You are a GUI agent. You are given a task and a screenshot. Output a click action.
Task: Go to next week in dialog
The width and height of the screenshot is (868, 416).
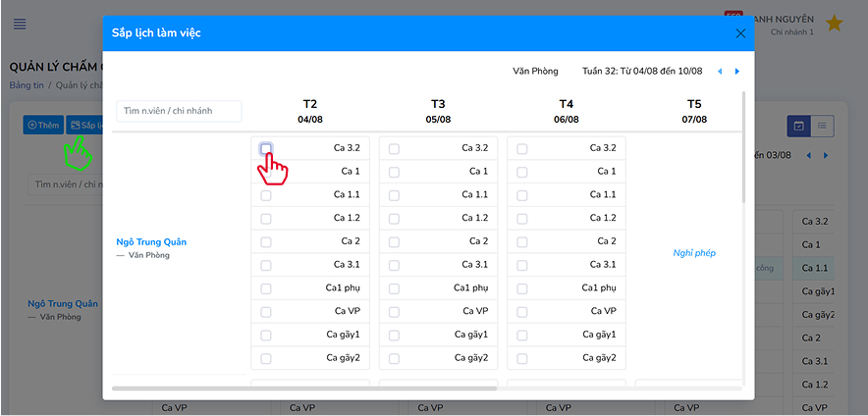coord(737,72)
